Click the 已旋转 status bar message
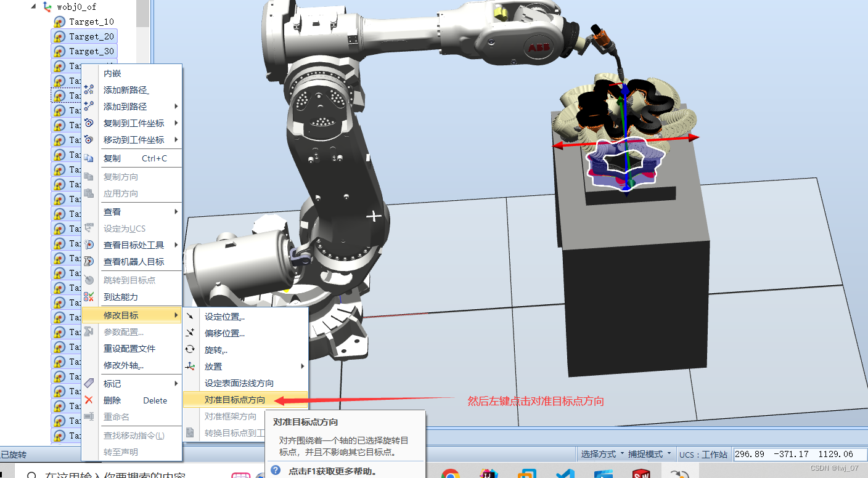This screenshot has width=868, height=478. tap(14, 455)
